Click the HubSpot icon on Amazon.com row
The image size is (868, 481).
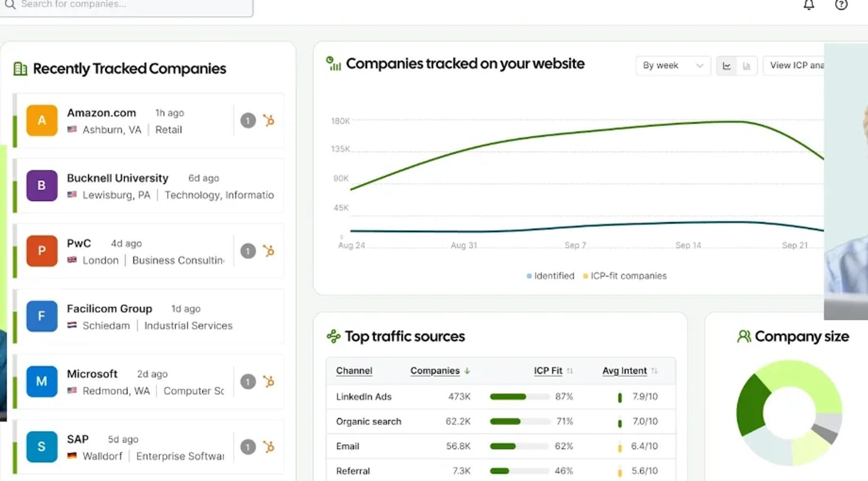(269, 120)
